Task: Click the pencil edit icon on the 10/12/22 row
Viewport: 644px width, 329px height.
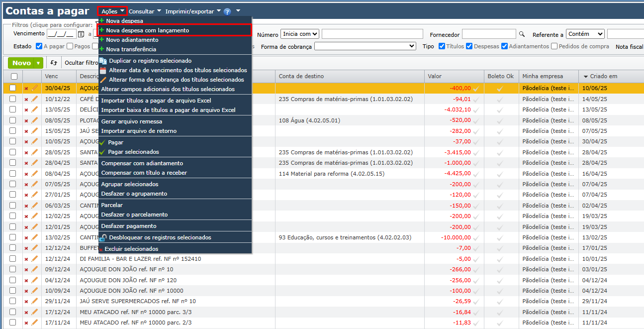Action: click(x=34, y=99)
